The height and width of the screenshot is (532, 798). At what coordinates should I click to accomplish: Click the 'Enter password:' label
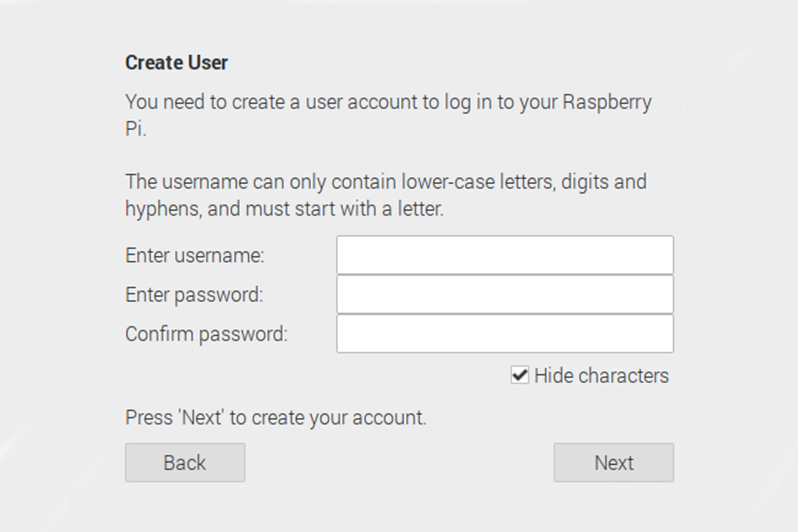(x=194, y=295)
